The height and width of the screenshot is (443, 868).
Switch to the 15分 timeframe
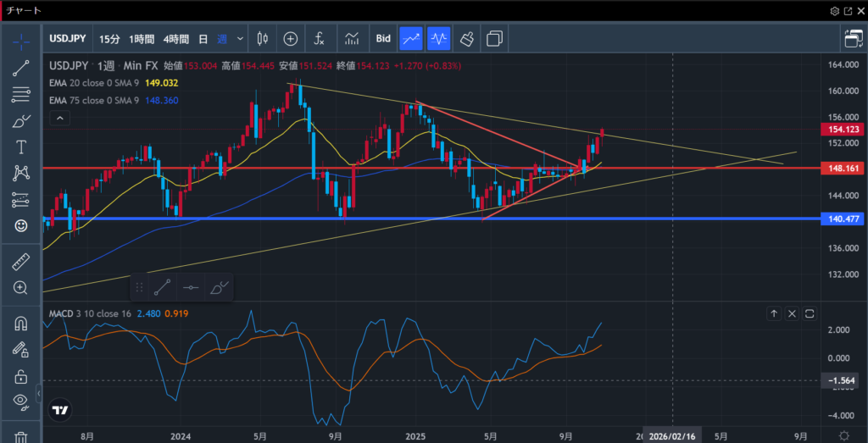[109, 38]
